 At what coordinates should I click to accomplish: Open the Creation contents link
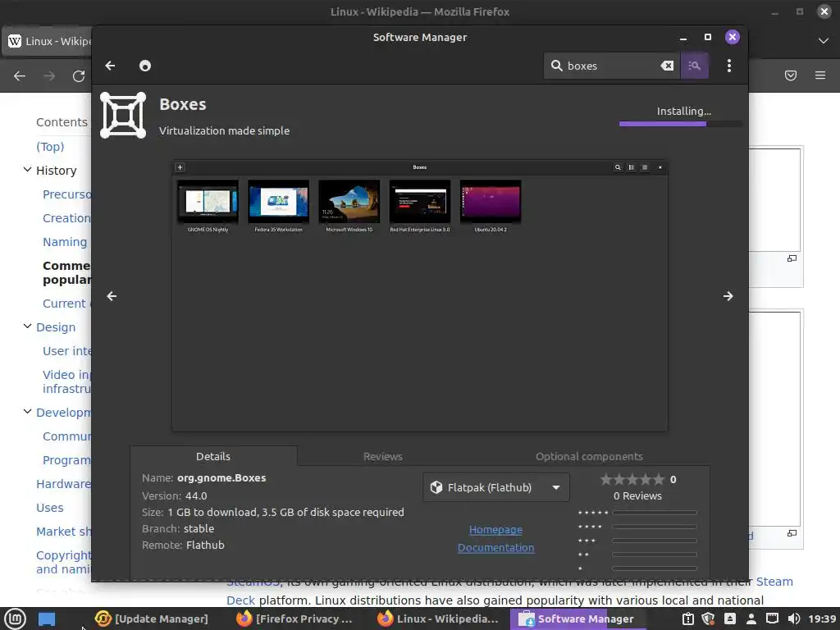coord(66,218)
